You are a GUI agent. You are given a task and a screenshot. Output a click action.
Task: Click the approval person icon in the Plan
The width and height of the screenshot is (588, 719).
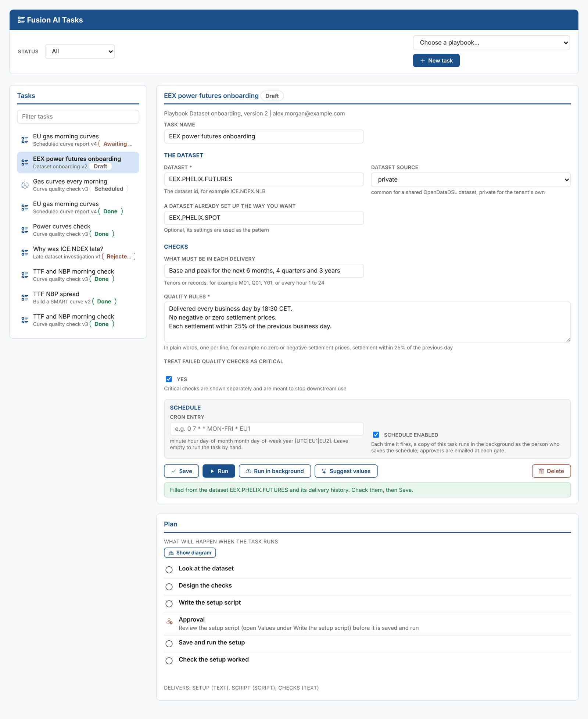[169, 621]
